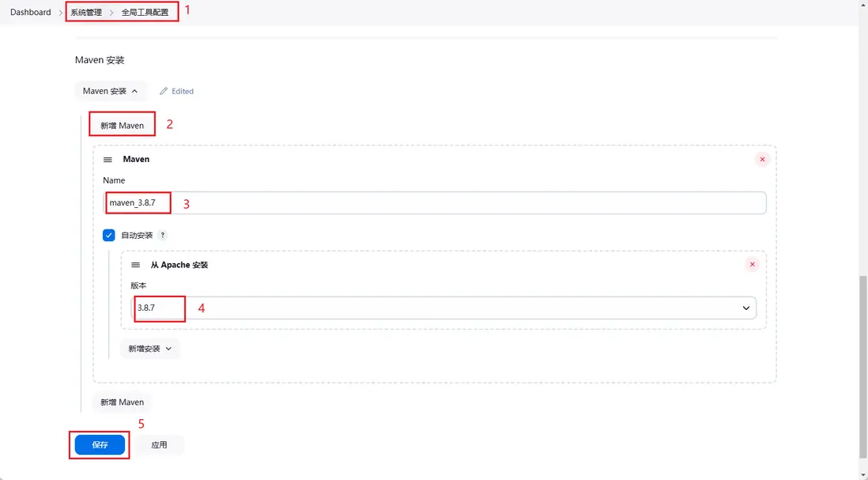Click the 从 Apache 安装 drag handle icon
Image resolution: width=868 pixels, height=480 pixels.
[135, 265]
